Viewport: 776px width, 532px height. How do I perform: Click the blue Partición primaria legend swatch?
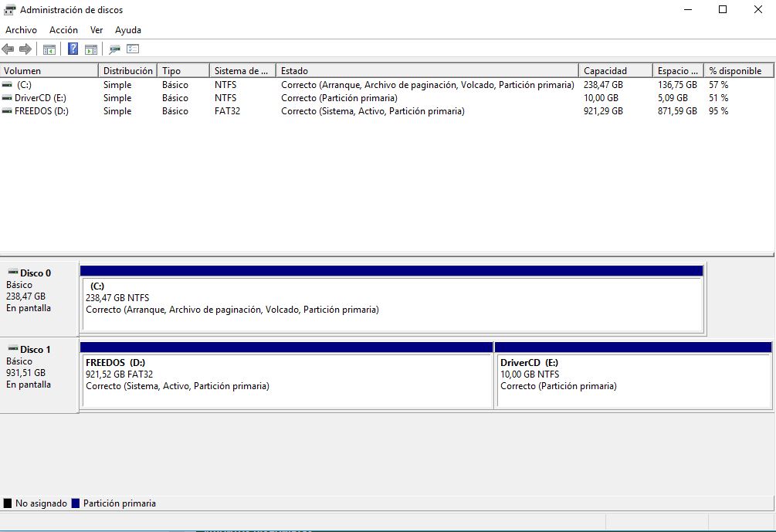75,503
